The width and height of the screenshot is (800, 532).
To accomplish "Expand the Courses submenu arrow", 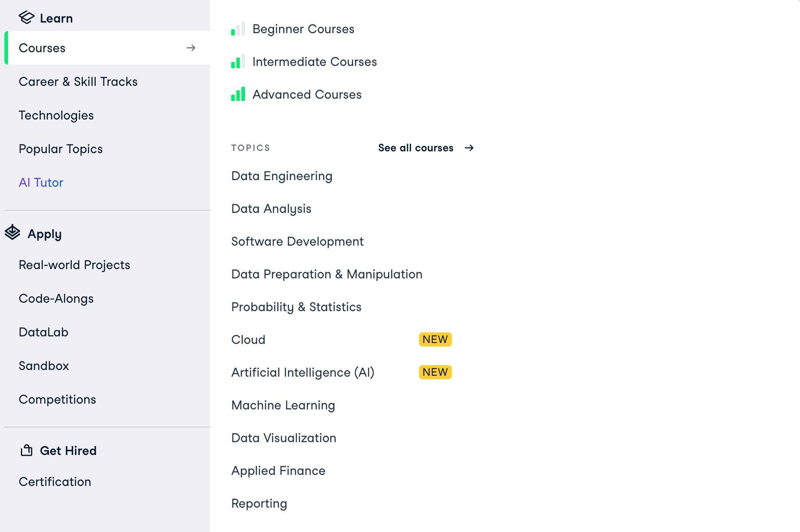I will point(191,48).
